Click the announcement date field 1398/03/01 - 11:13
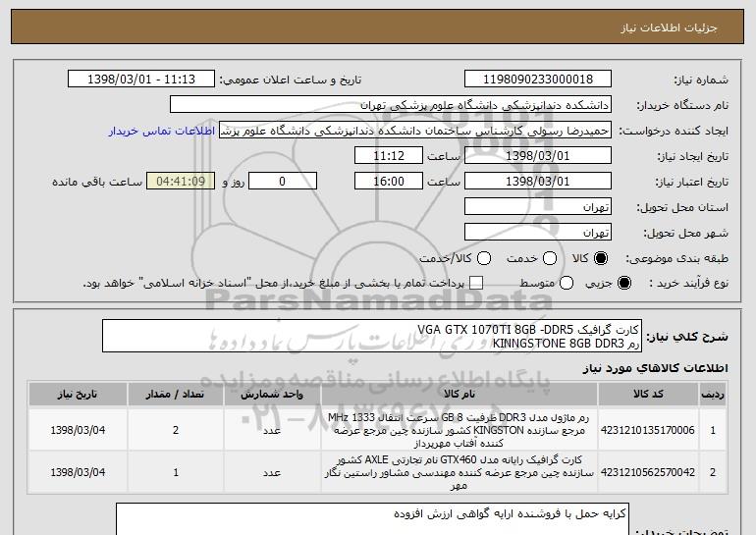The width and height of the screenshot is (756, 535). [141, 80]
